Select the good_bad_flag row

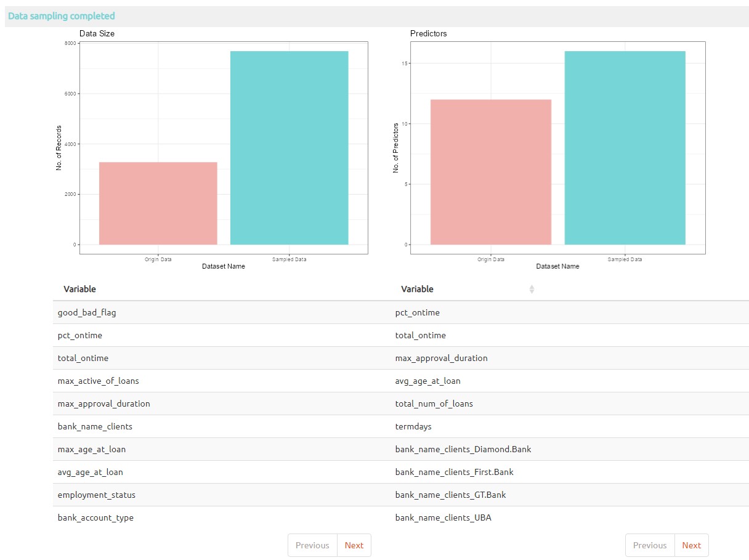87,312
